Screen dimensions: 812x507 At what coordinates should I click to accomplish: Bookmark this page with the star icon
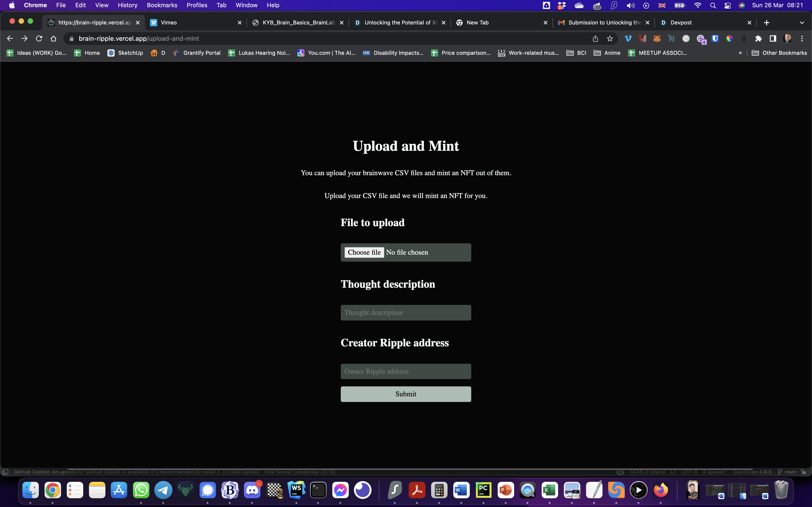click(x=610, y=38)
